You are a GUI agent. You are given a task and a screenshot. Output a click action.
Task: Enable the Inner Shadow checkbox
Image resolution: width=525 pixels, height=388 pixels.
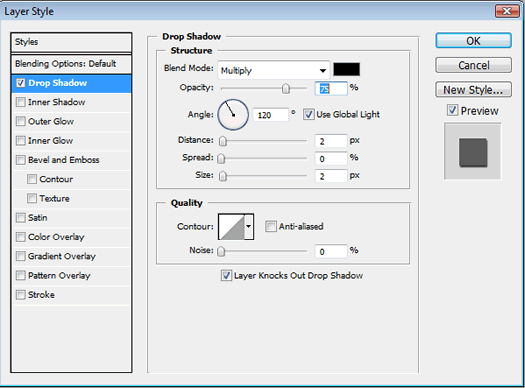[21, 102]
